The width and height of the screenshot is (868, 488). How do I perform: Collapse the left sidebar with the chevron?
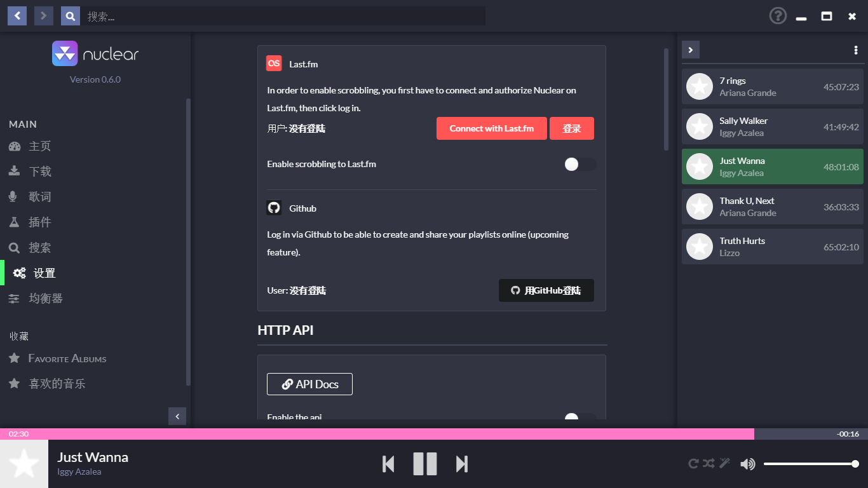coord(177,416)
